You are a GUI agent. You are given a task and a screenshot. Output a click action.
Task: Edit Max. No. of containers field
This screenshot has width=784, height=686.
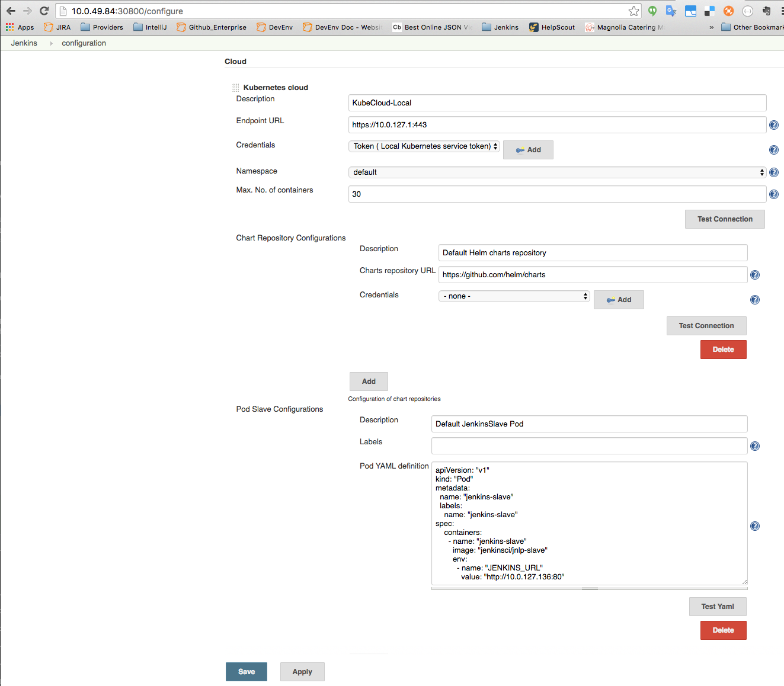[557, 194]
